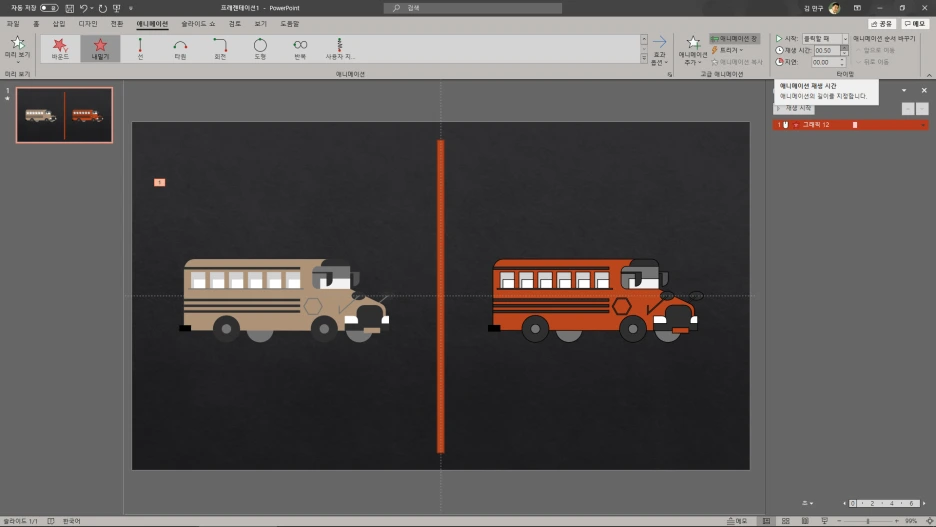Open animation pane options dropdown arrow
This screenshot has height=527, width=936.
(x=904, y=90)
